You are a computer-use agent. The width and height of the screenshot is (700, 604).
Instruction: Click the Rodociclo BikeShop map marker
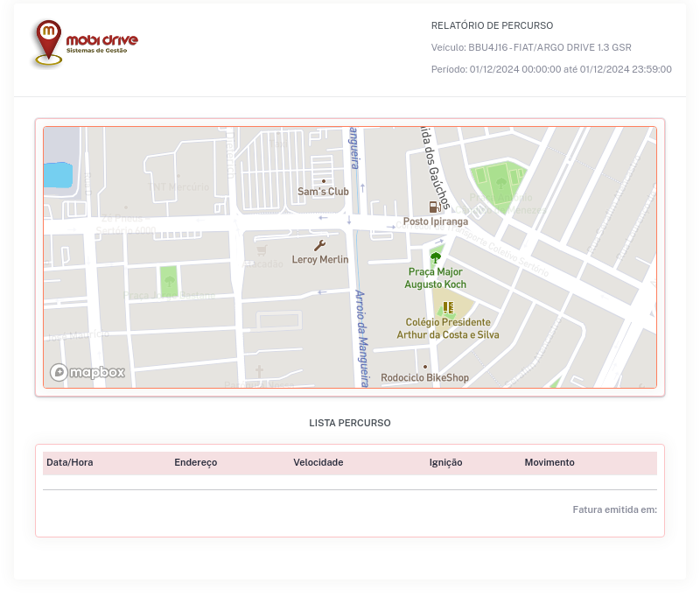[x=425, y=367]
